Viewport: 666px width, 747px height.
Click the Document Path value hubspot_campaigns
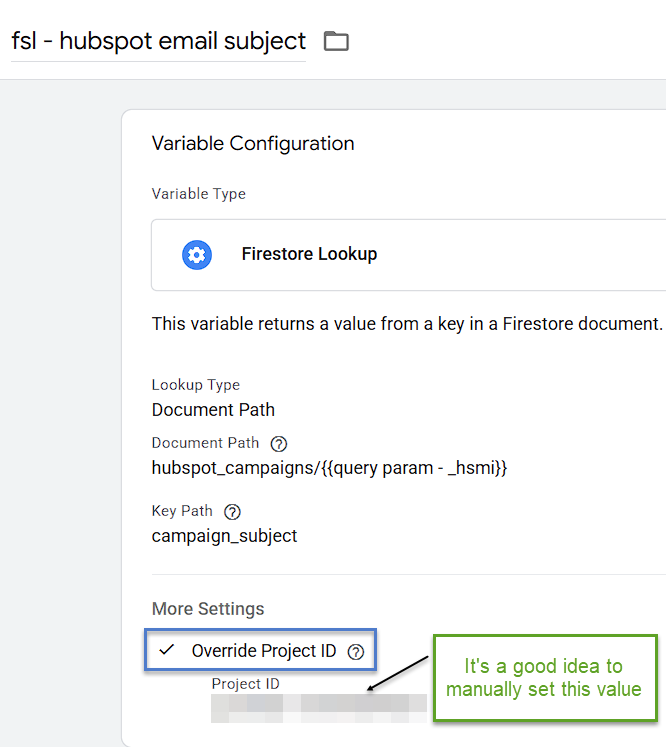[x=329, y=468]
